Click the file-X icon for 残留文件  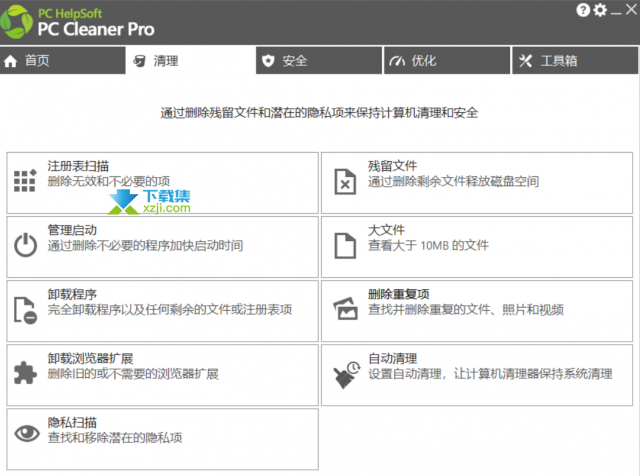pyautogui.click(x=345, y=181)
